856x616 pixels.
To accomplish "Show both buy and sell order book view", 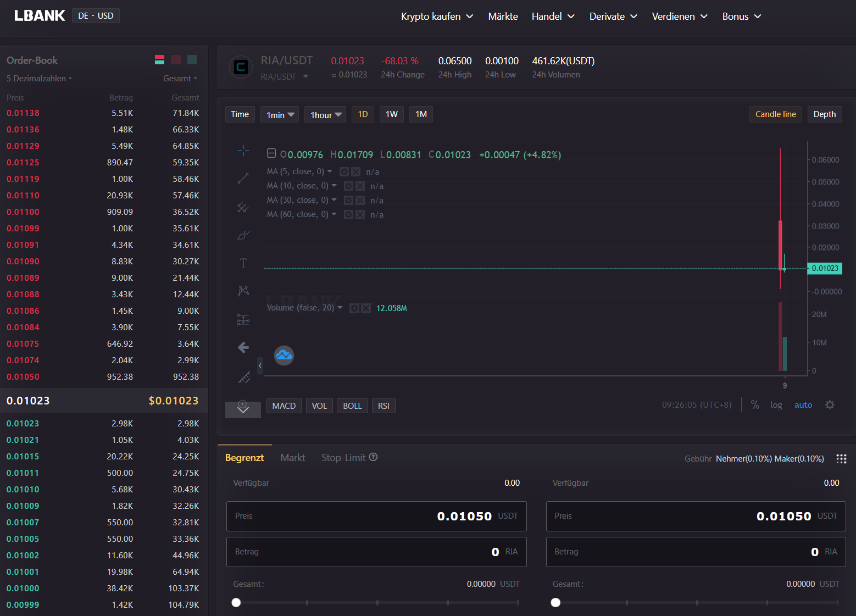I will [x=160, y=60].
